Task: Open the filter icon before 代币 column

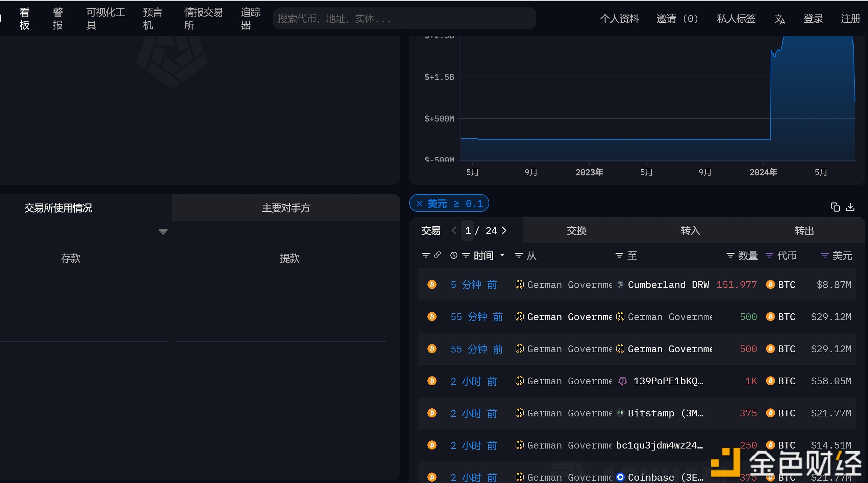Action: pyautogui.click(x=769, y=256)
